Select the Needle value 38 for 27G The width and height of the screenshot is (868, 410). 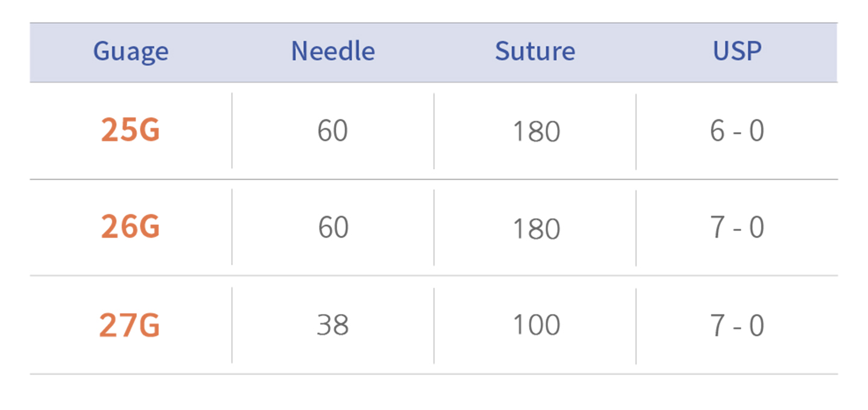coord(333,326)
